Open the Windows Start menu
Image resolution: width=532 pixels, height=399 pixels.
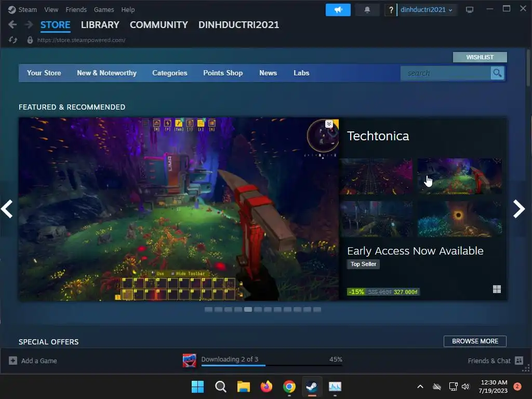(x=197, y=387)
